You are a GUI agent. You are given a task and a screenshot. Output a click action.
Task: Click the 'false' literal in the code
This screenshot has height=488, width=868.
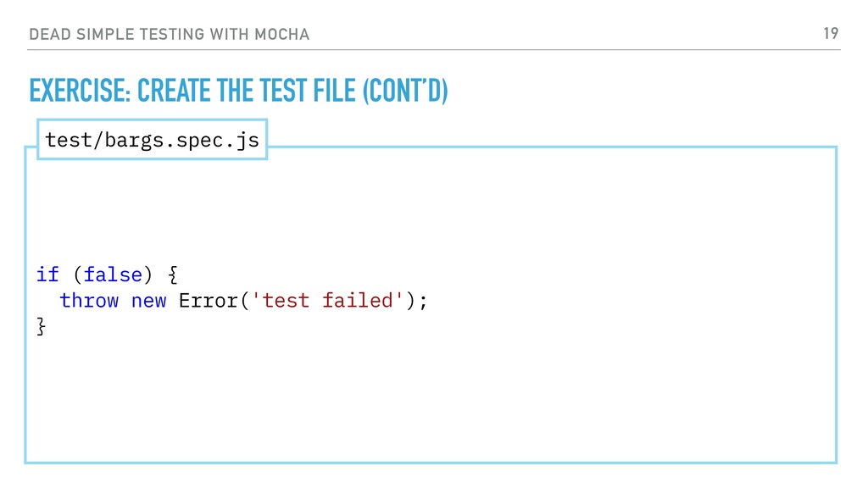pyautogui.click(x=113, y=274)
